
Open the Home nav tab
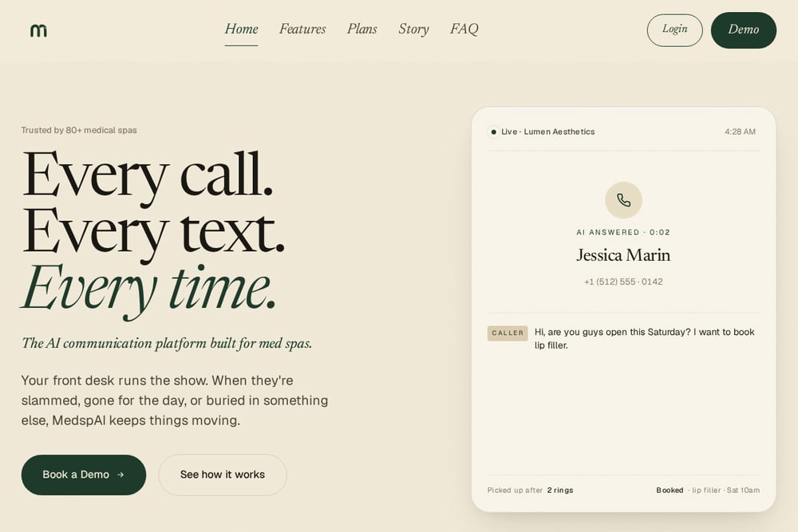241,29
